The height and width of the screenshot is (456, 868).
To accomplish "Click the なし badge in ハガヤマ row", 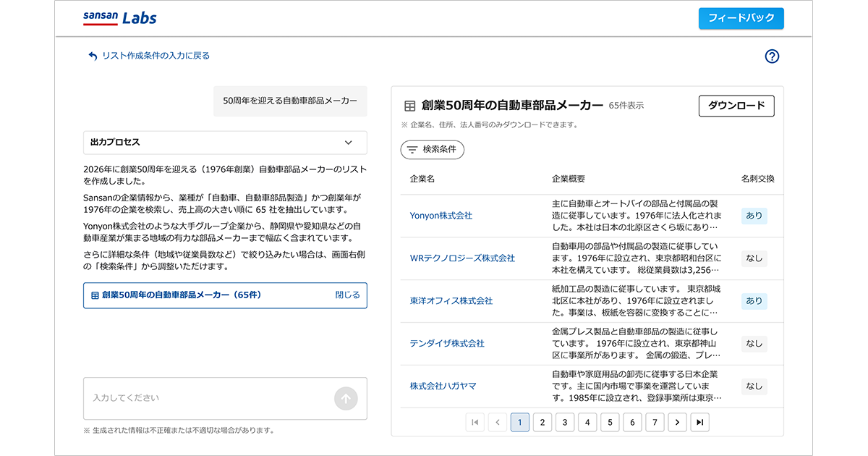I will (754, 387).
